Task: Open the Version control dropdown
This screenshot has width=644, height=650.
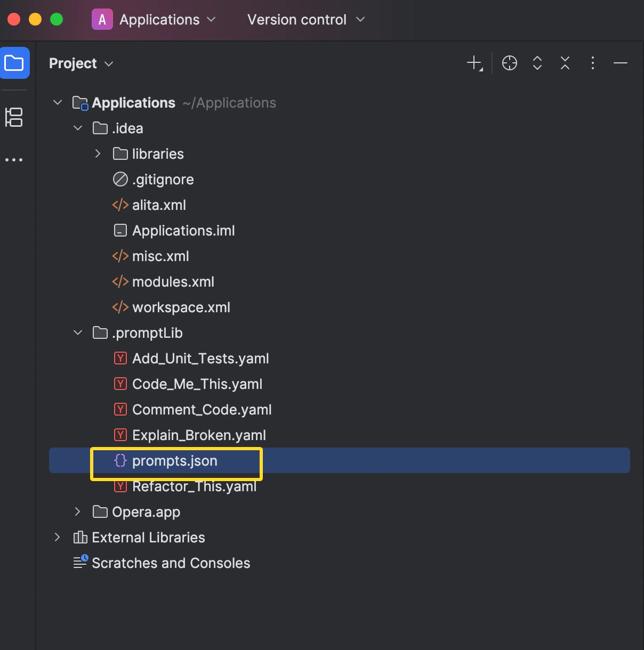Action: (306, 20)
